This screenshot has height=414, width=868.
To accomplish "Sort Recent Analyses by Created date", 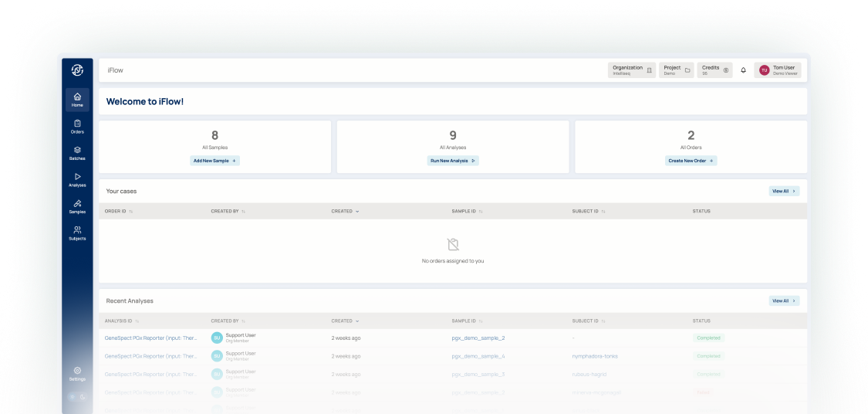I will 346,321.
